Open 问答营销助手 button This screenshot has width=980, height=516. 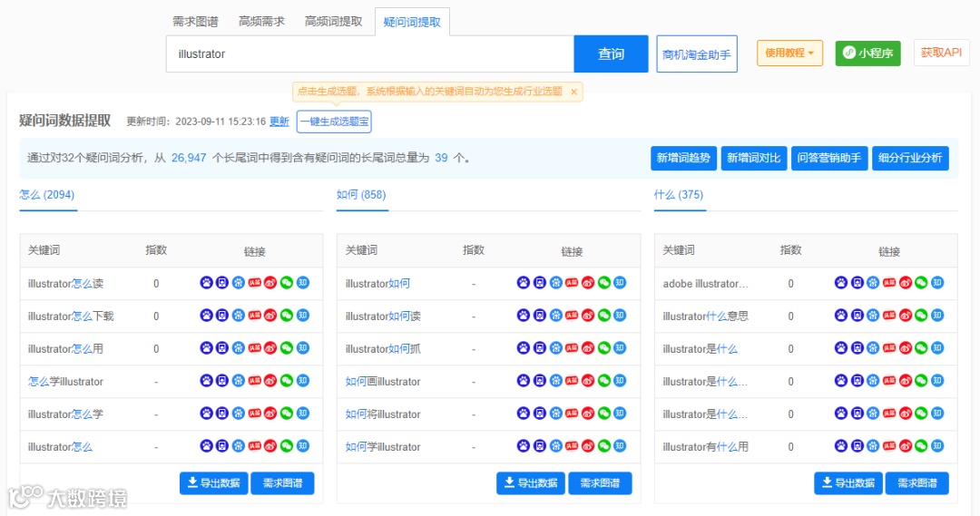(x=829, y=158)
